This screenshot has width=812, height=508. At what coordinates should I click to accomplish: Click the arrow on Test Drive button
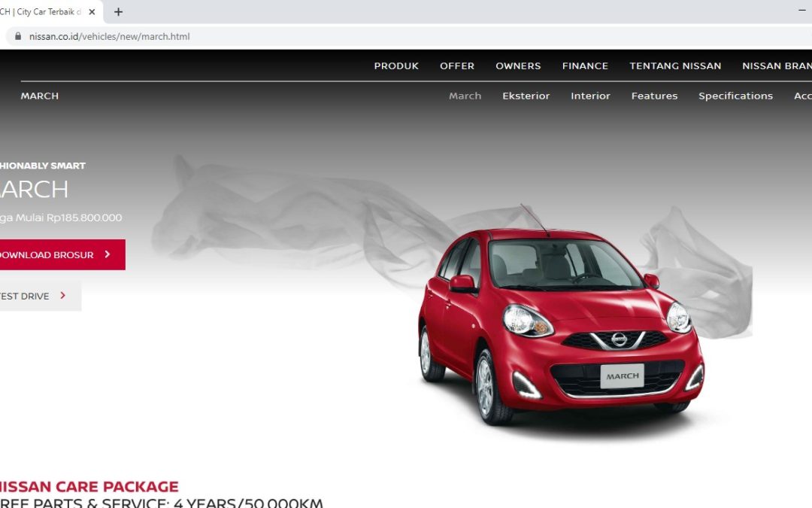(x=63, y=297)
